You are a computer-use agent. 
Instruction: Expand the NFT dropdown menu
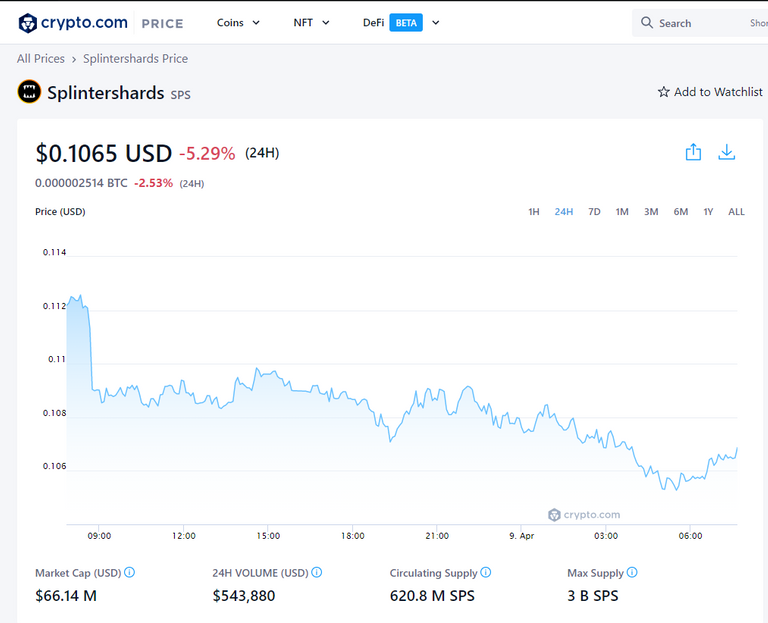tap(312, 23)
